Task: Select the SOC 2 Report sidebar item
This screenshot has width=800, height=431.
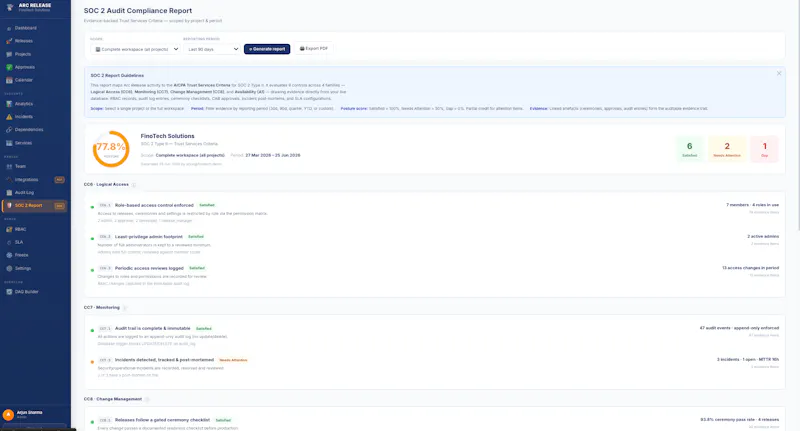Action: 35,206
